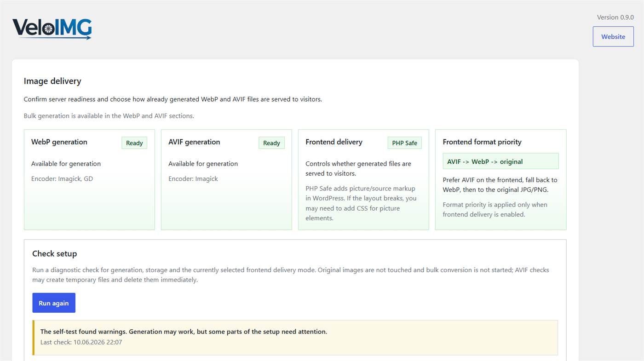Screen dimensions: 644x361
Task: Click the AVIF generation card title
Action: pyautogui.click(x=194, y=142)
